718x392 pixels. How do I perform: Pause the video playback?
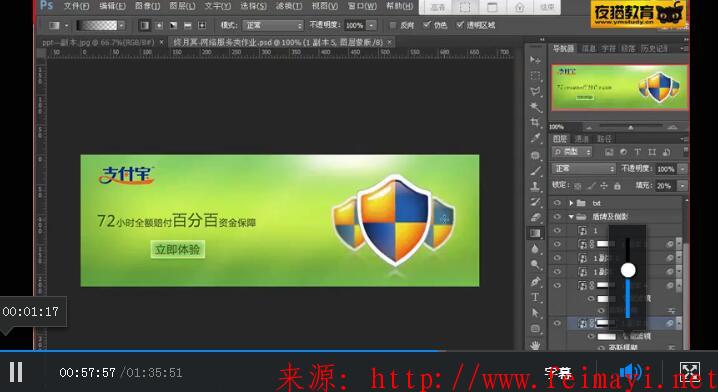16,372
